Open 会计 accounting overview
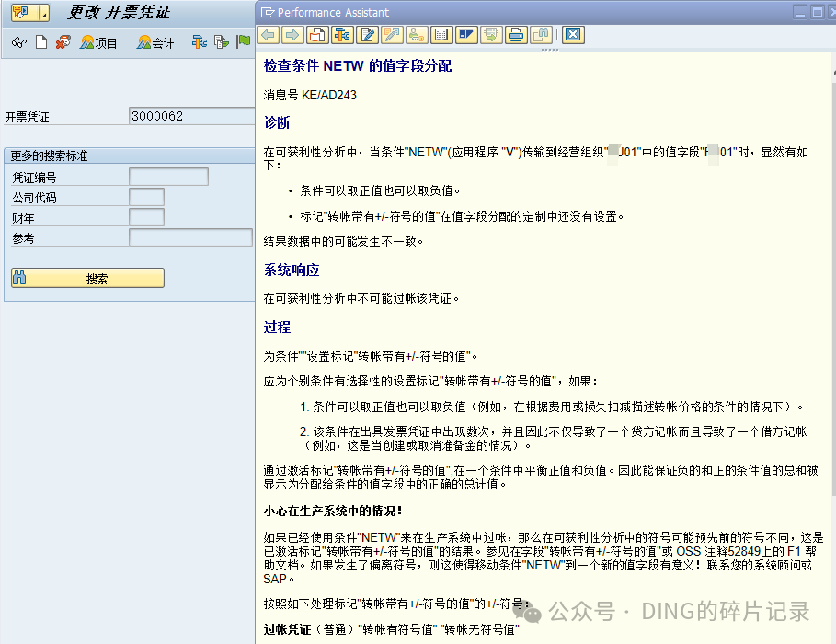Viewport: 836px width, 644px height. [155, 42]
